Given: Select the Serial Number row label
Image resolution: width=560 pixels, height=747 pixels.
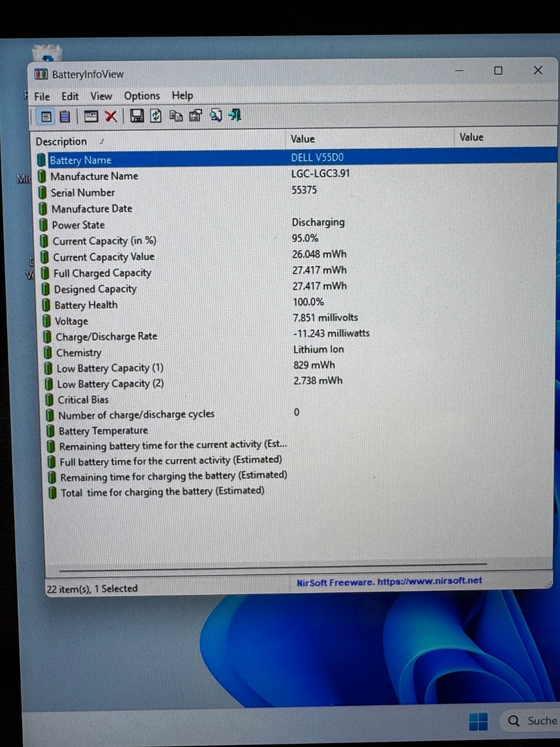Looking at the screenshot, I should [83, 193].
